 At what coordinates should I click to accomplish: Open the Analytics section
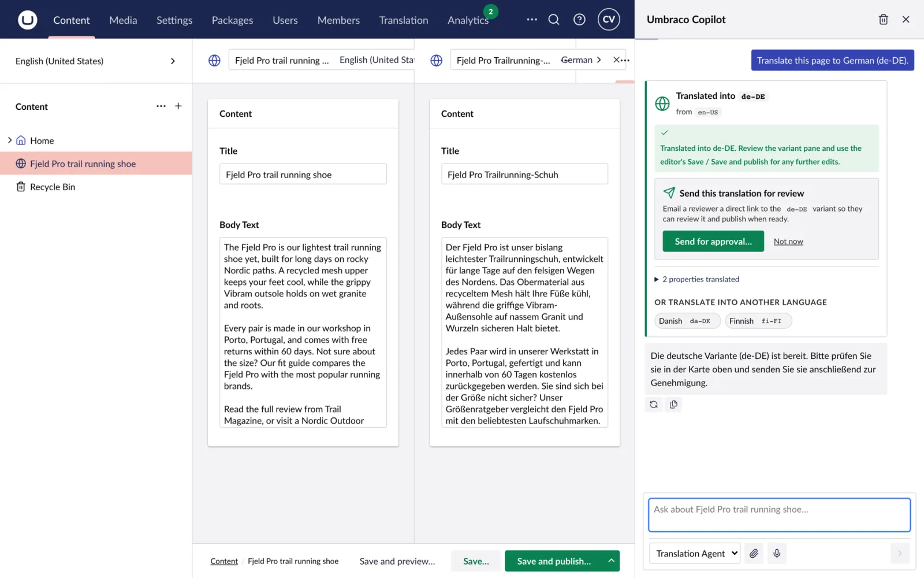click(468, 20)
